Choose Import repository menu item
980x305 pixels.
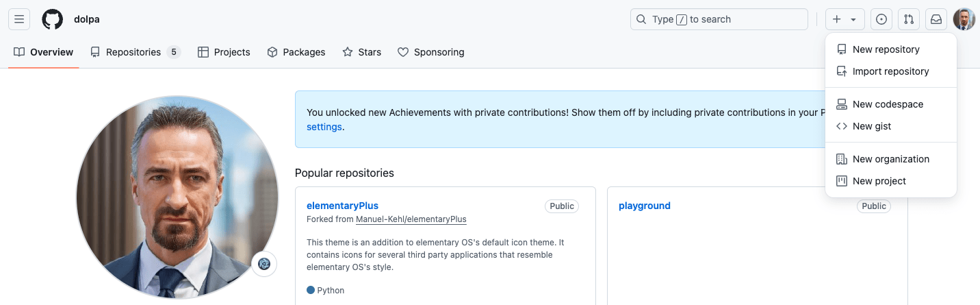pyautogui.click(x=890, y=71)
